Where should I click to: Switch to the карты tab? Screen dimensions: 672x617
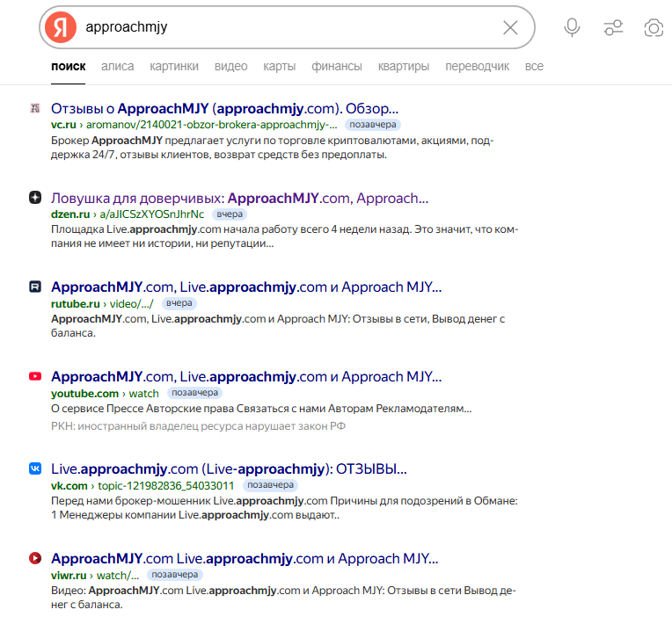[280, 67]
